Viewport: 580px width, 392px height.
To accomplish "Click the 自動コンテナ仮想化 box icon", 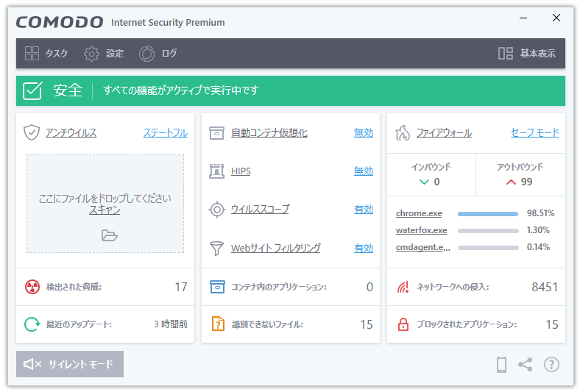I will (216, 132).
